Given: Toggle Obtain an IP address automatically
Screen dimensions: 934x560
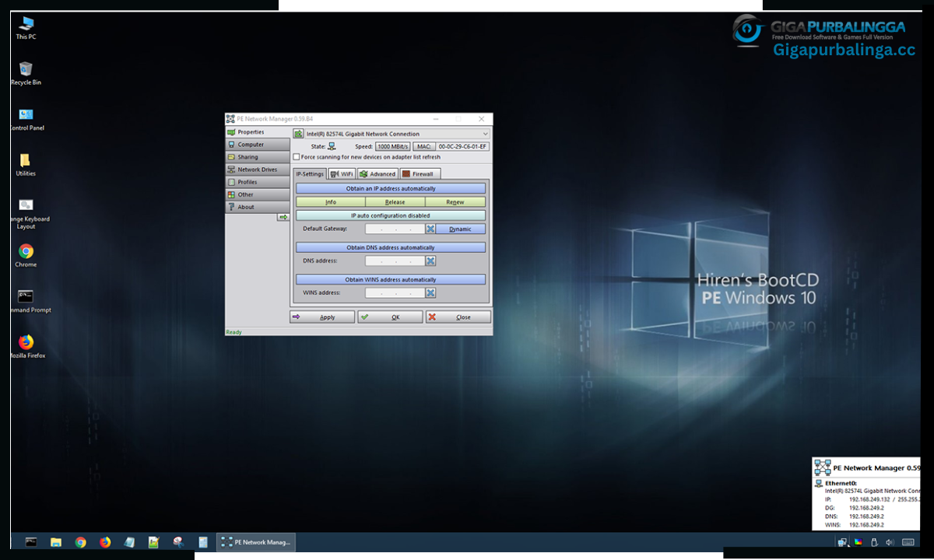Looking at the screenshot, I should (x=391, y=188).
